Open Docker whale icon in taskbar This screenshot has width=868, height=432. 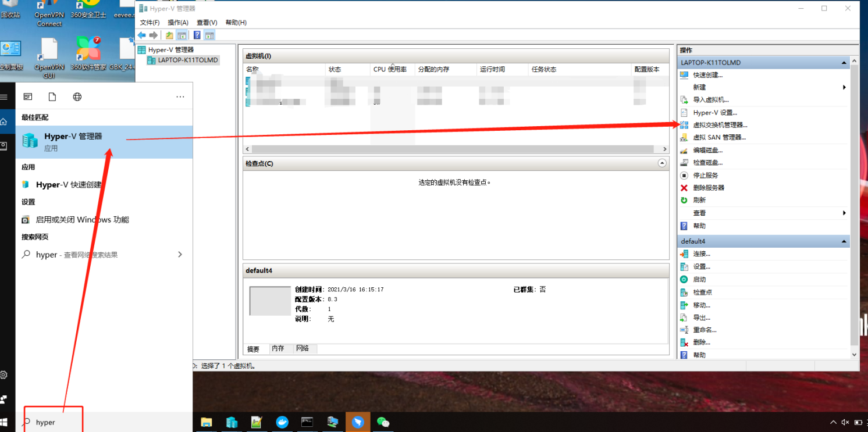click(x=282, y=422)
